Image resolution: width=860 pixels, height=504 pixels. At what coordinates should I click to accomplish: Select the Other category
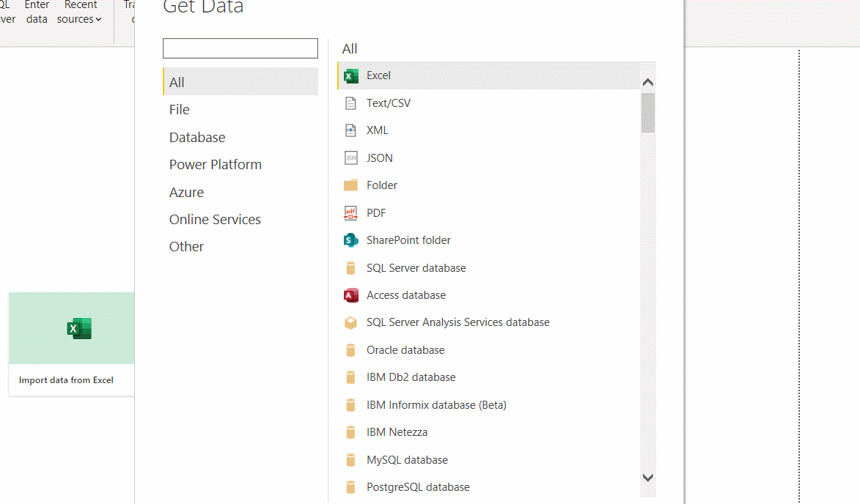pos(240,247)
